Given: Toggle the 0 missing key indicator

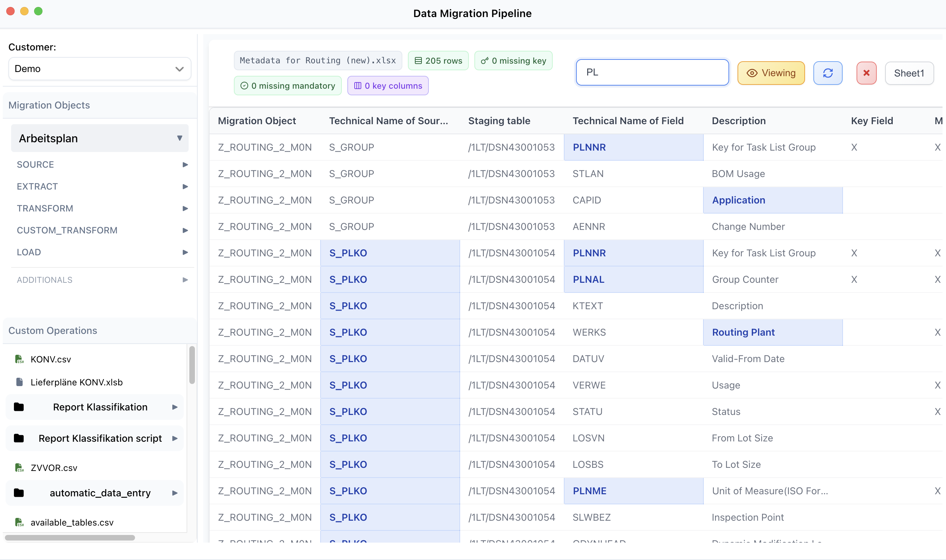Looking at the screenshot, I should [513, 61].
